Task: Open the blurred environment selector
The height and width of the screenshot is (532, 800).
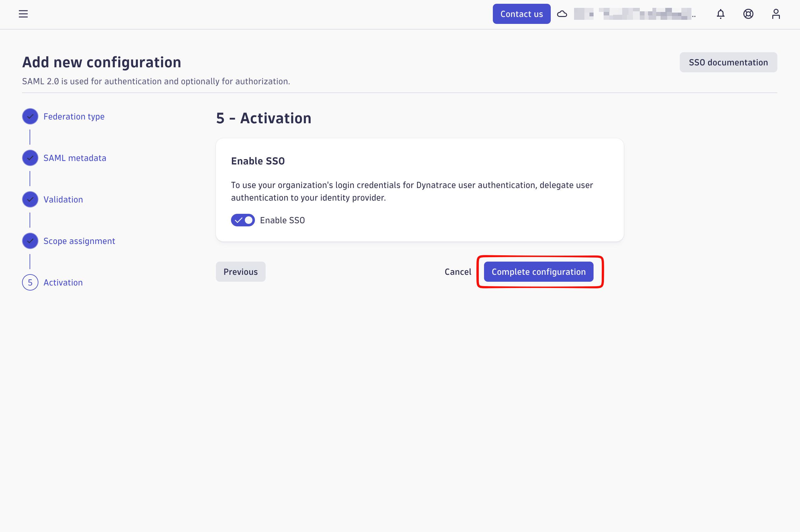Action: [x=634, y=14]
